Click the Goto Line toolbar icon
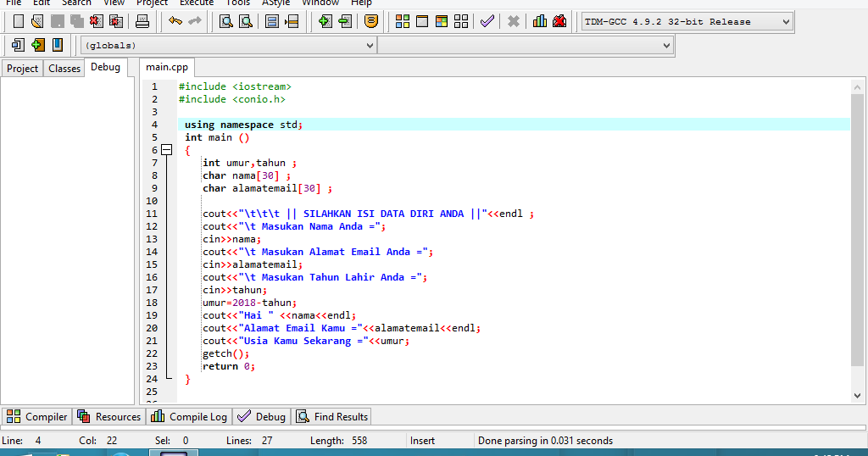Screen dimensions: 868x456 pyautogui.click(x=292, y=21)
